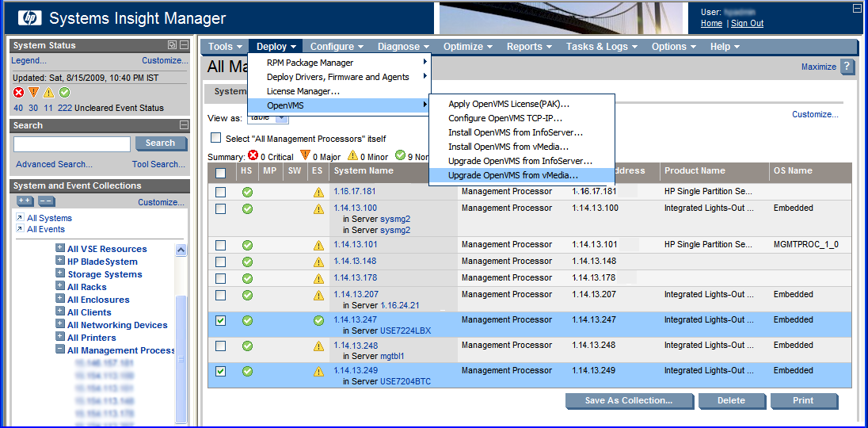Click the Save As Collection button

click(x=629, y=400)
